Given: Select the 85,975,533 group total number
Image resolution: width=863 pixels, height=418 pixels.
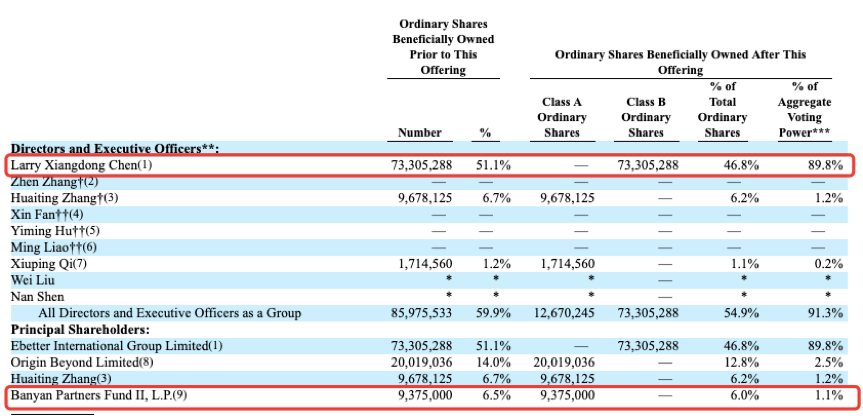Looking at the screenshot, I should pyautogui.click(x=420, y=313).
